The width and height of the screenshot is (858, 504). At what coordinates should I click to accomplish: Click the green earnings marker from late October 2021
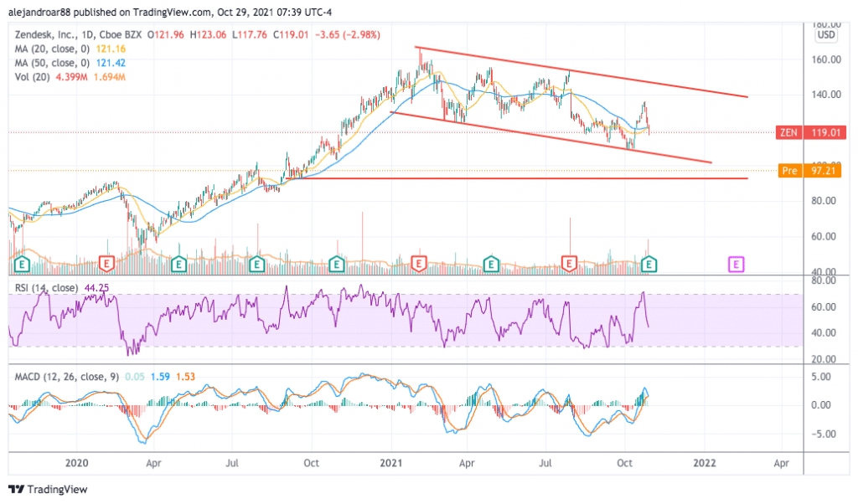649,265
